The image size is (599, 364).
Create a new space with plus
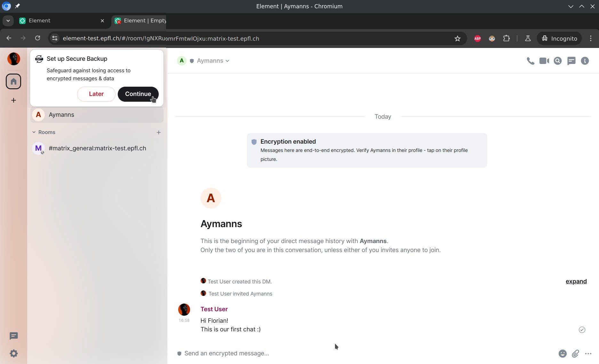point(13,100)
